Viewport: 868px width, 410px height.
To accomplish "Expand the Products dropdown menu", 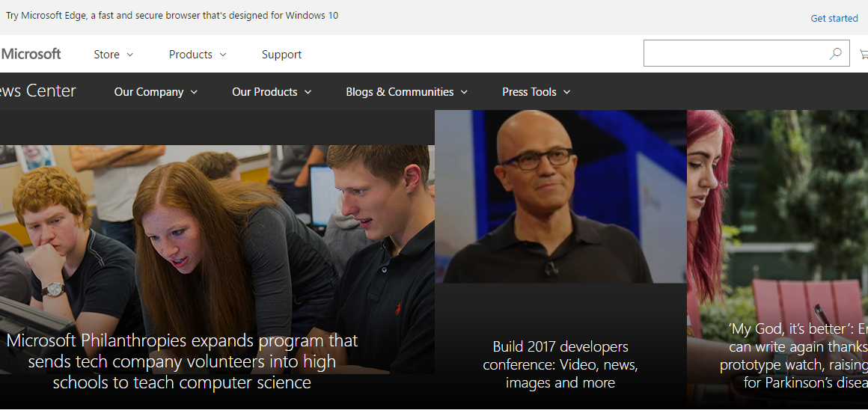I will point(198,54).
